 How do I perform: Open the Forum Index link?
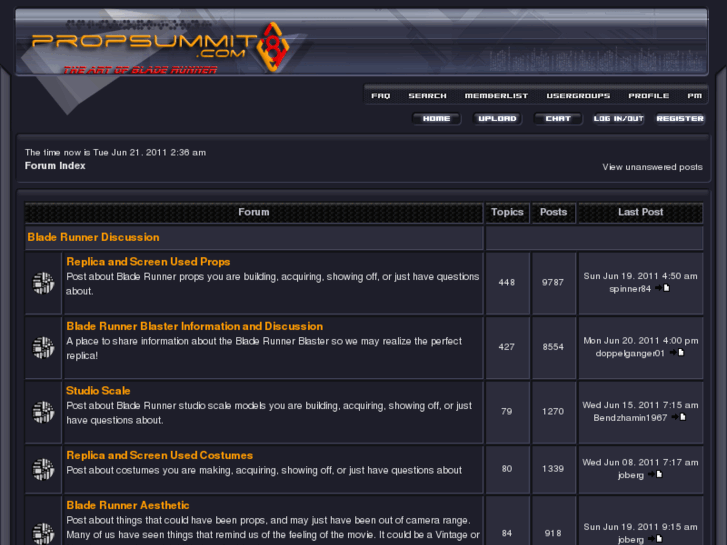pyautogui.click(x=55, y=166)
